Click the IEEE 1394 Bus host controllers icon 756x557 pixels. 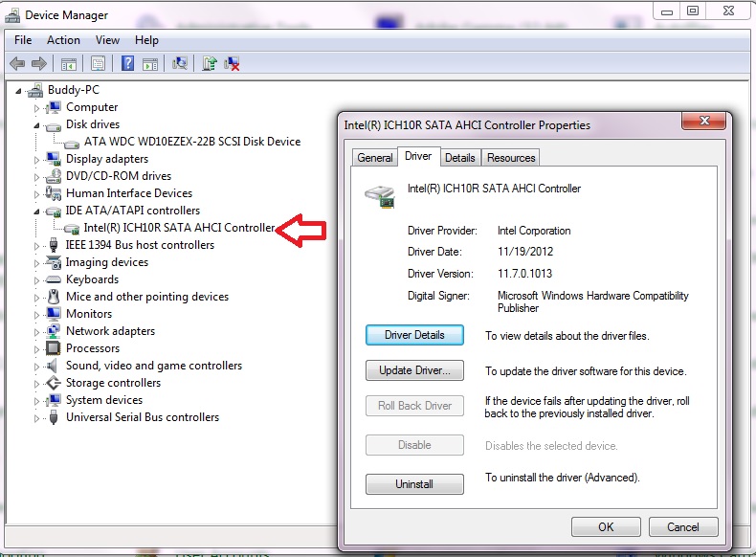coord(54,245)
